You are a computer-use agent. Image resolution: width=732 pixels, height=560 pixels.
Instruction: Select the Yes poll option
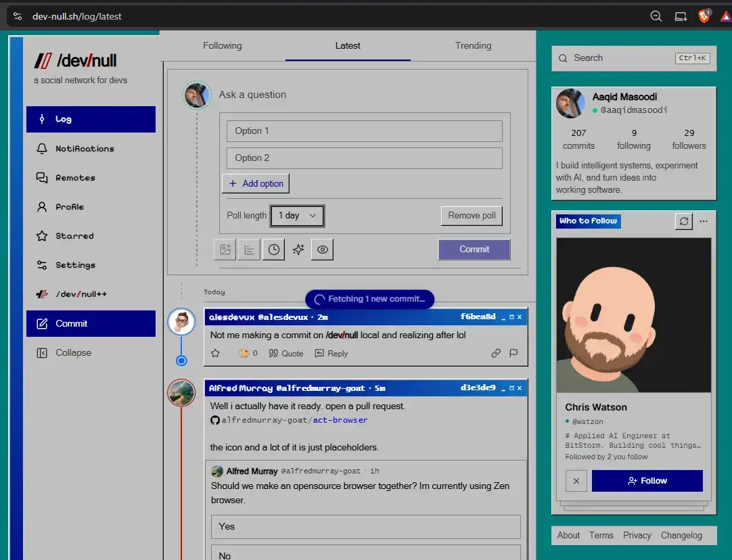tap(365, 527)
